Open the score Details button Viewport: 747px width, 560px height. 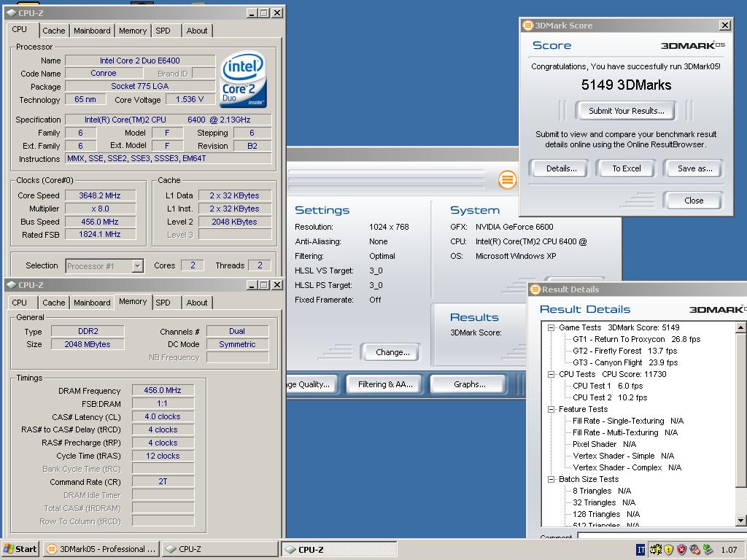click(561, 168)
